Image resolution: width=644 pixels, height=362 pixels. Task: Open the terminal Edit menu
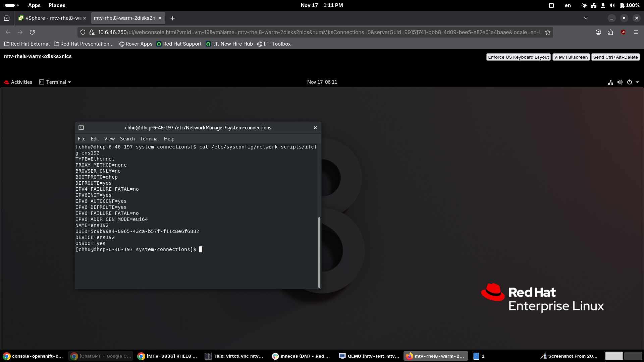coord(95,139)
